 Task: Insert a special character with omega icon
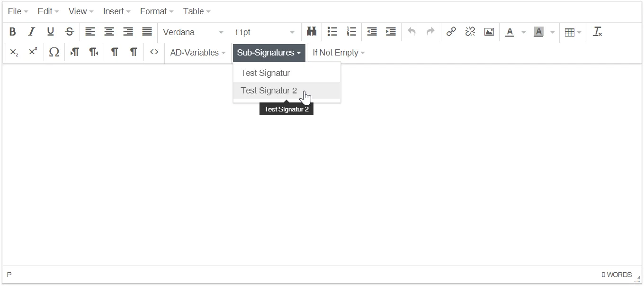(54, 52)
